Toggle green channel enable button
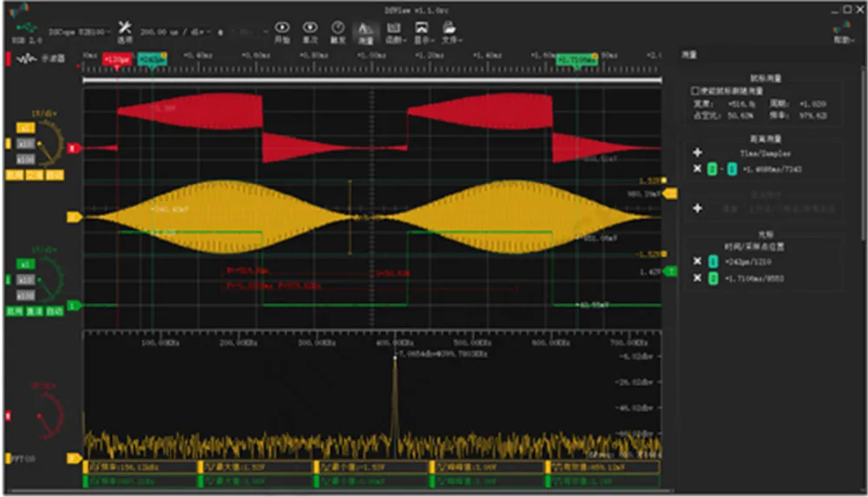 click(x=15, y=311)
